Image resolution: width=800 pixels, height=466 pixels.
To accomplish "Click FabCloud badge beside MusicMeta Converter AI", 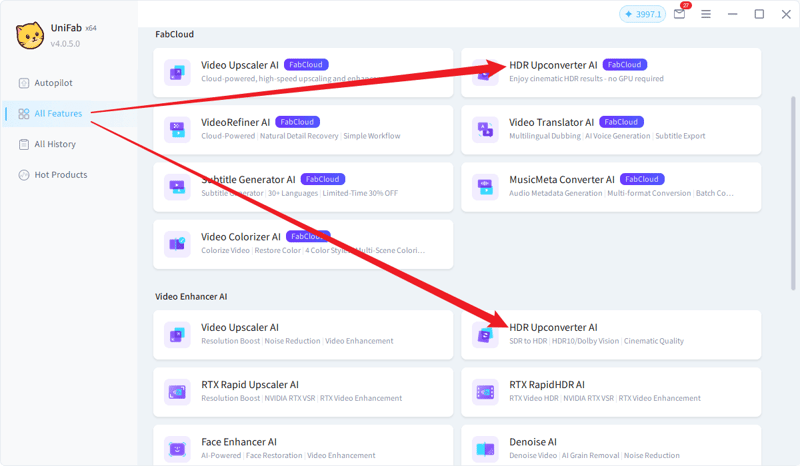I will tap(642, 179).
